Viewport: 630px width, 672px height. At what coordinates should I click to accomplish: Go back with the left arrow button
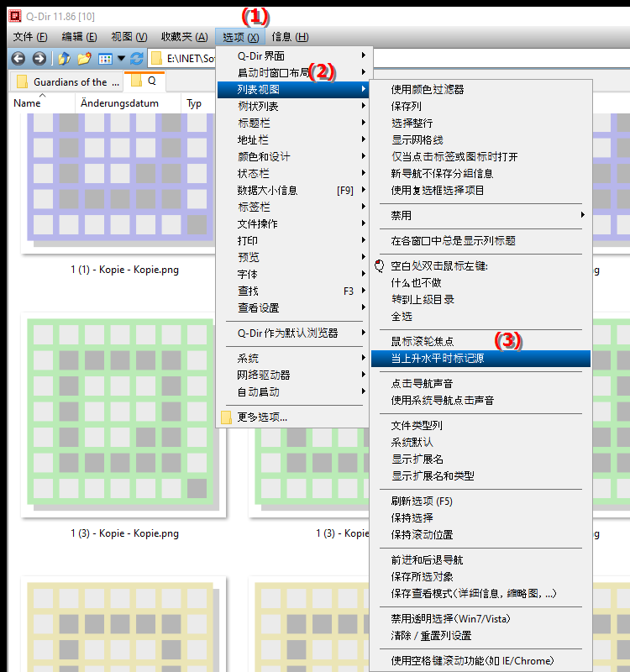18,58
